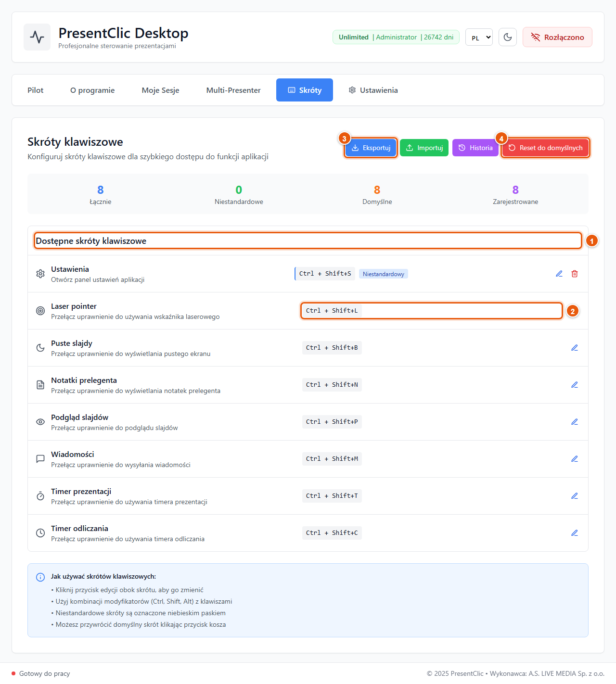The image size is (616, 684).
Task: Click the Wiadomości speech bubble icon
Action: click(x=40, y=459)
